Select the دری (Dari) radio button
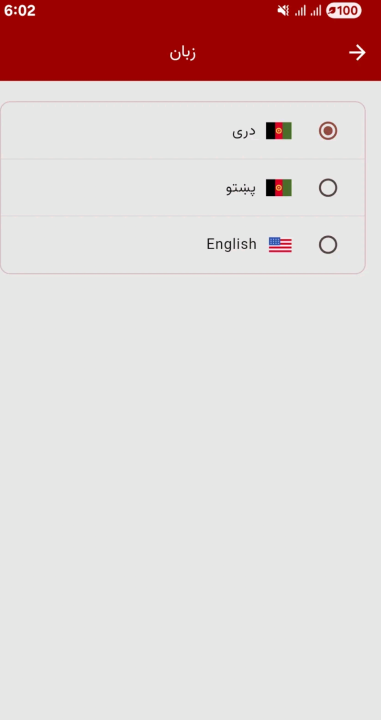The width and height of the screenshot is (381, 720). (328, 131)
